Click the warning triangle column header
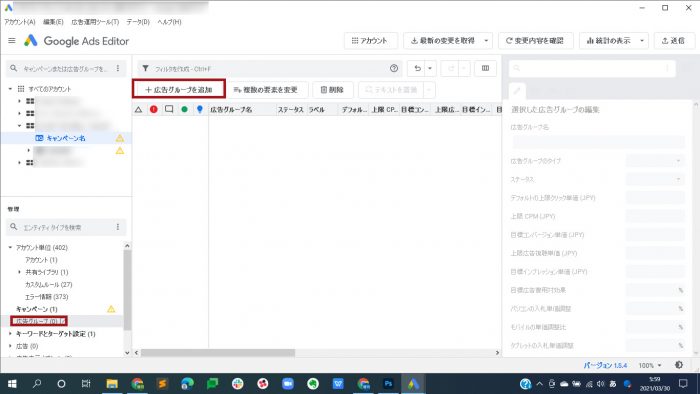 coord(139,109)
